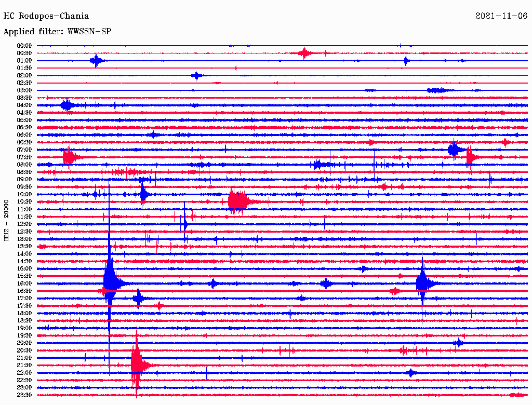Select the 09:00 time row label

24,180
